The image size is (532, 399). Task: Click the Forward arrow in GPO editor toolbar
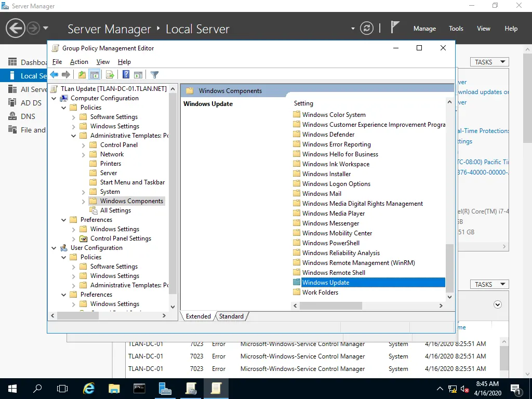click(x=66, y=75)
